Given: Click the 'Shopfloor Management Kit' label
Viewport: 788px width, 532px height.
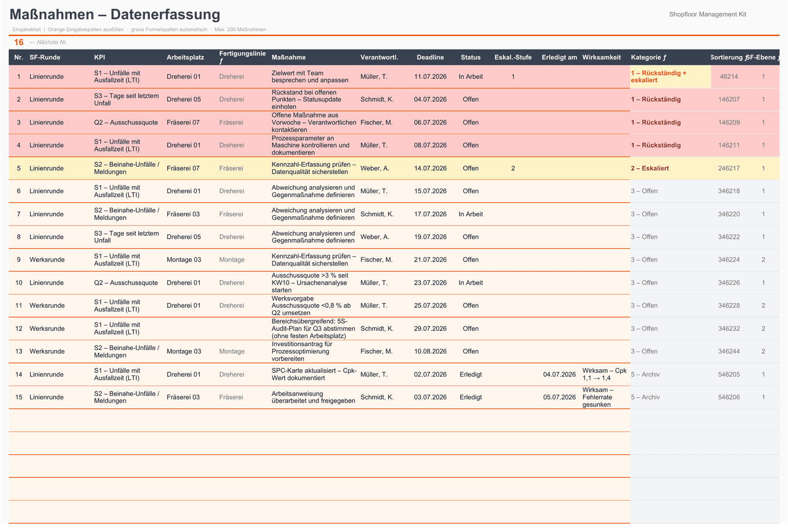Looking at the screenshot, I should click(x=707, y=14).
